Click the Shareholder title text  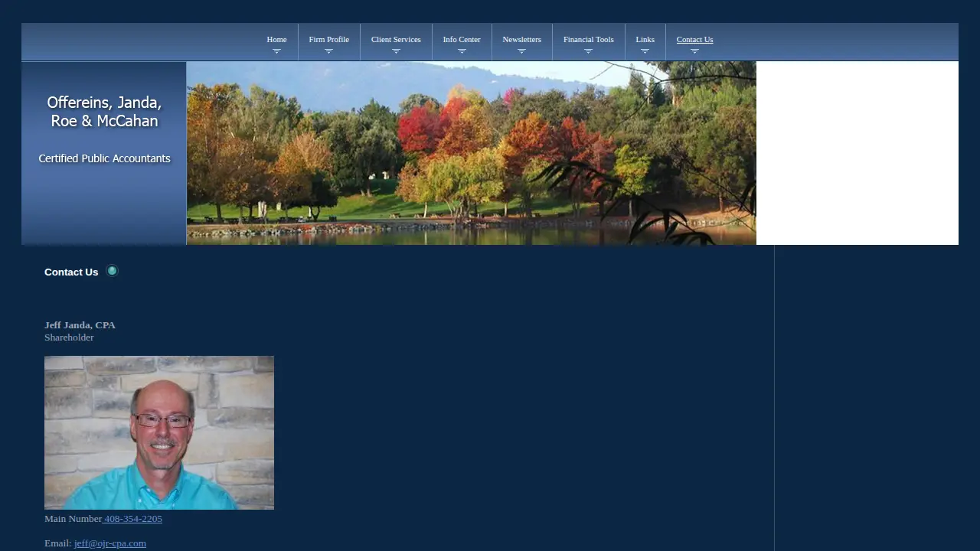[x=69, y=337]
